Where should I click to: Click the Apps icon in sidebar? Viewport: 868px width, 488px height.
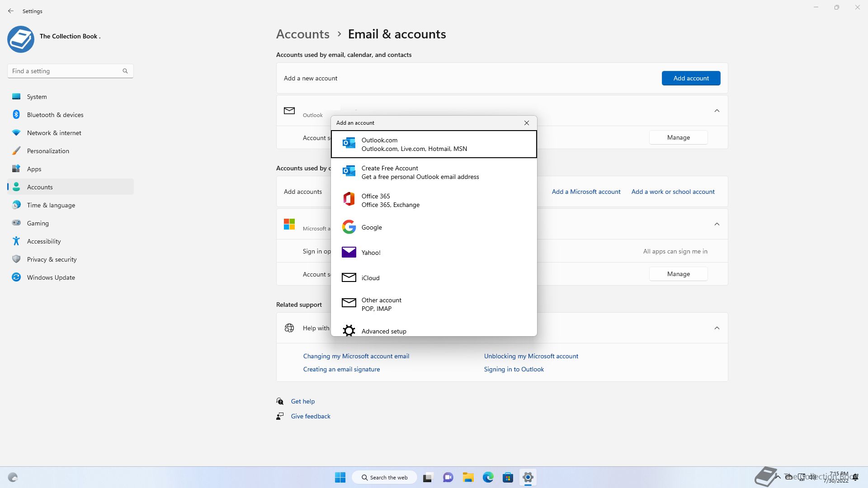(16, 169)
